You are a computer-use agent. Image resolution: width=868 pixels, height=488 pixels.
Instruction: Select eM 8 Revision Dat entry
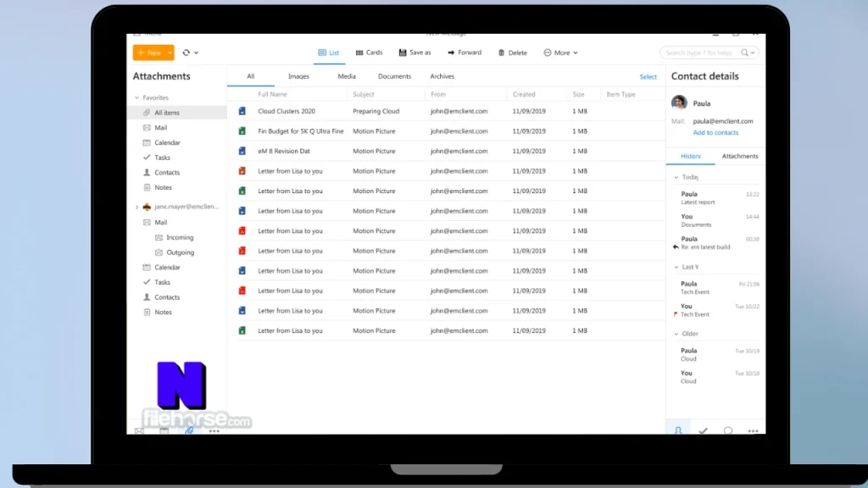[284, 151]
